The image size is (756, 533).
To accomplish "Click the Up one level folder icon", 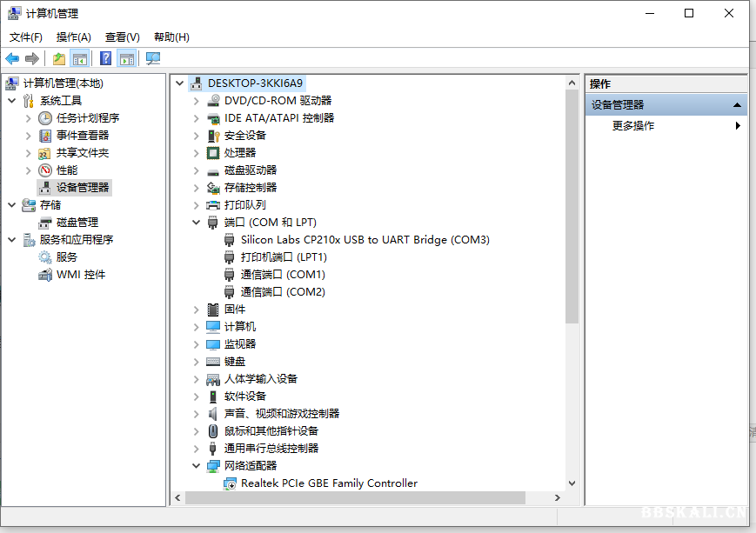I will [58, 58].
